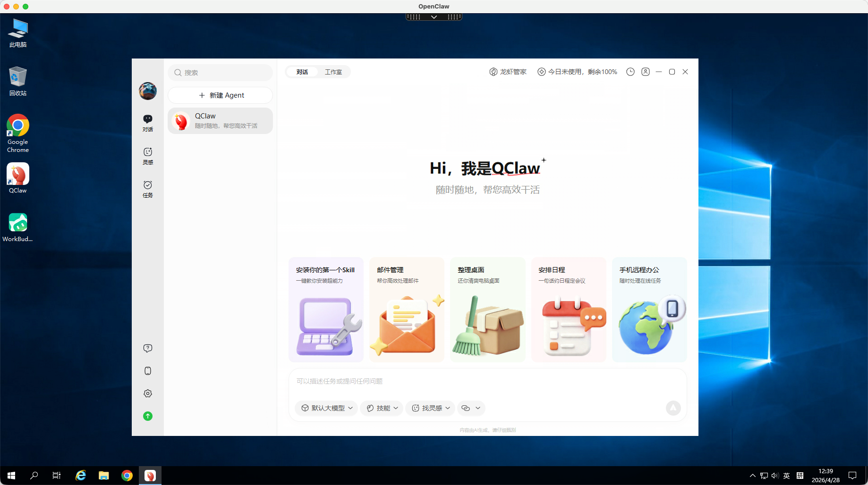The image size is (868, 485).
Task: Expand the 找灵感 dropdown
Action: 431,408
